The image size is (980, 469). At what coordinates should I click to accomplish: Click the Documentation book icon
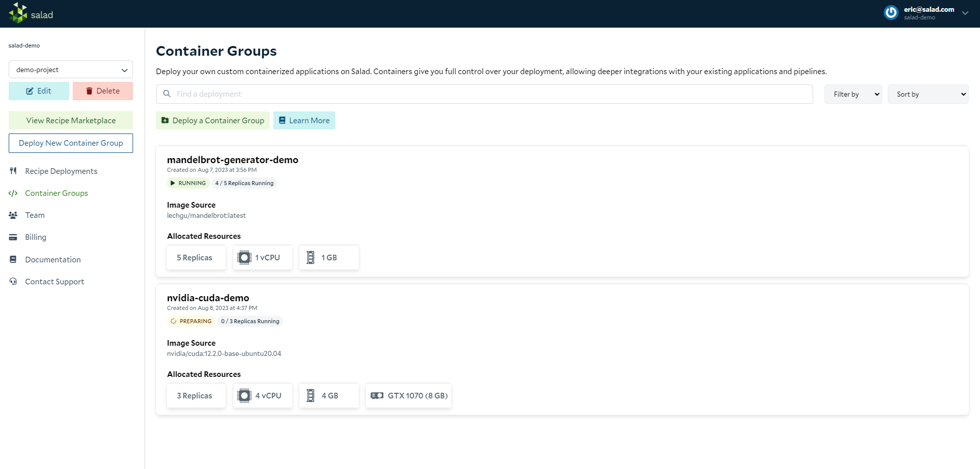click(x=13, y=259)
